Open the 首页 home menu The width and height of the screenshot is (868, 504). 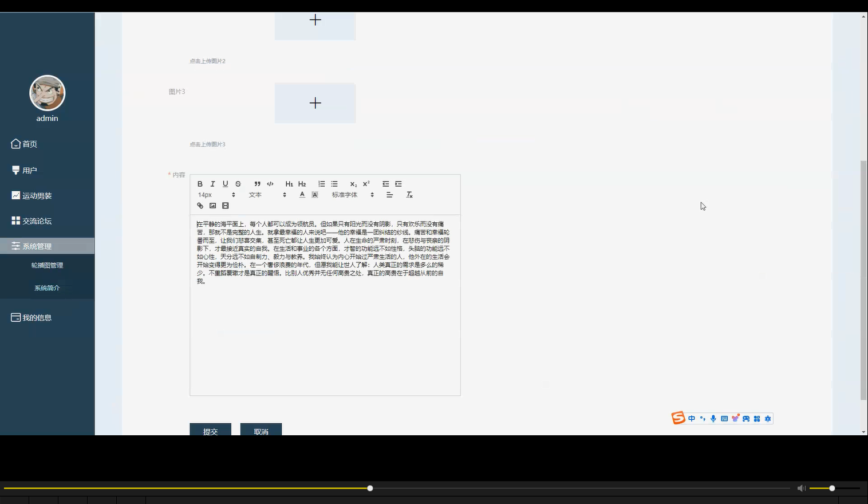pos(47,144)
